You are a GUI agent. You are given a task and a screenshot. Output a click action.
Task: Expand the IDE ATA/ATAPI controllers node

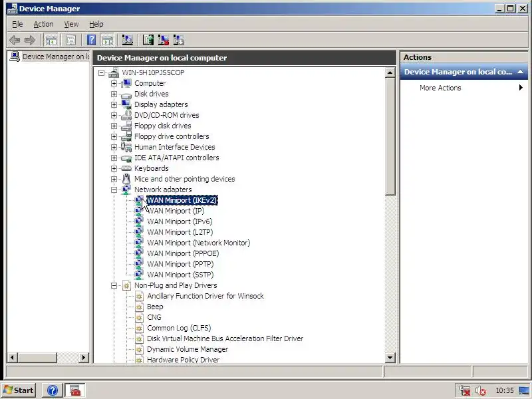[x=114, y=158]
